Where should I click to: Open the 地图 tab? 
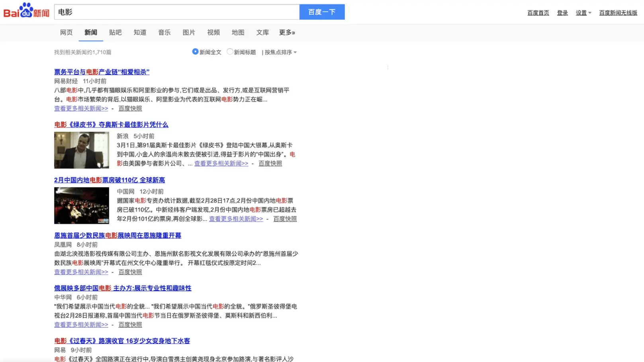click(238, 33)
